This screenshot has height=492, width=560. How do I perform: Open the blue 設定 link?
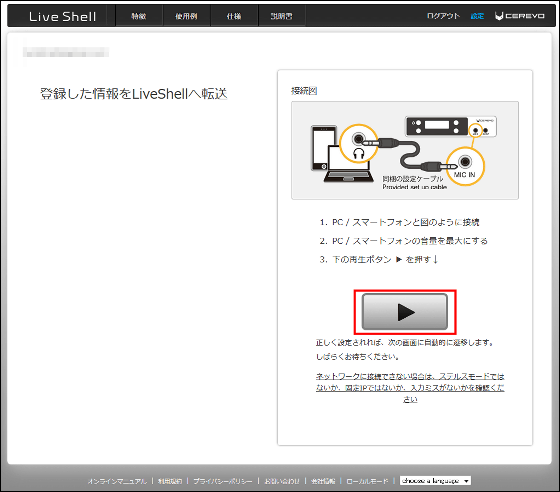click(477, 16)
